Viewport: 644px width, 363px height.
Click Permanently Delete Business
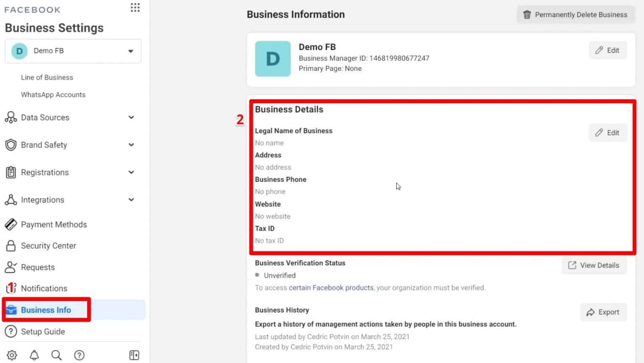tap(575, 15)
